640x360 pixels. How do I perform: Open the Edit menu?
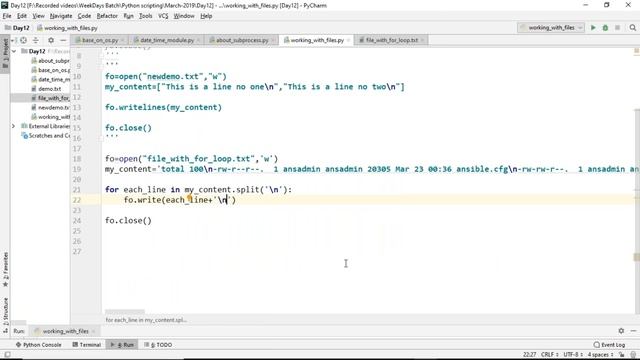point(22,16)
